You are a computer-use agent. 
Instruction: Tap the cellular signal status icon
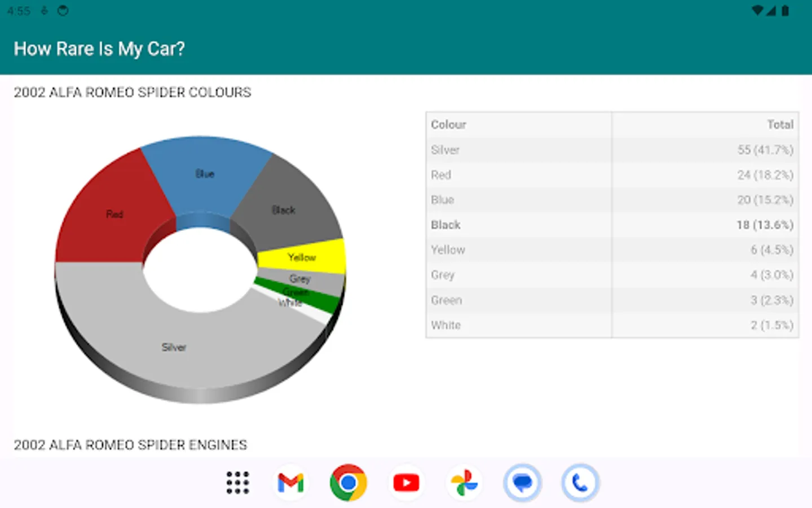(771, 10)
